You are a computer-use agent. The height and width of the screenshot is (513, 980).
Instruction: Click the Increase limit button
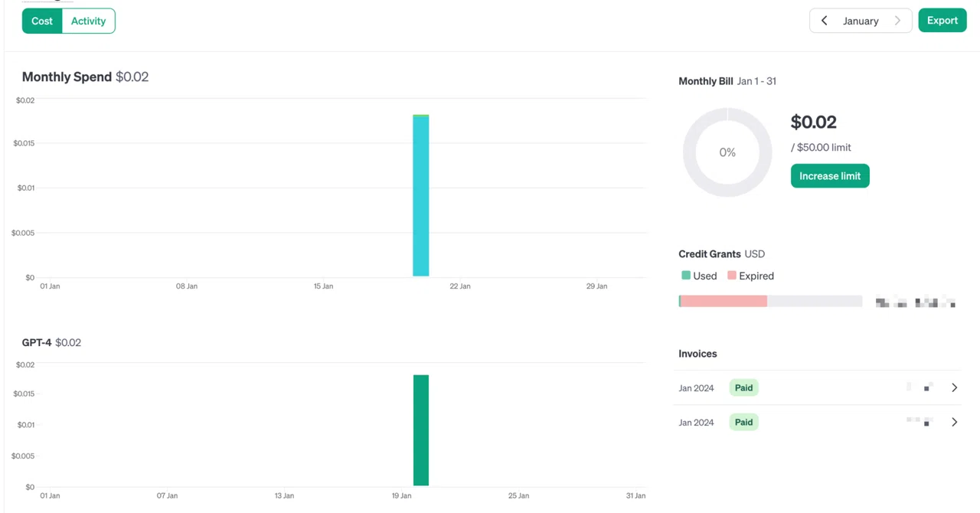pos(830,176)
